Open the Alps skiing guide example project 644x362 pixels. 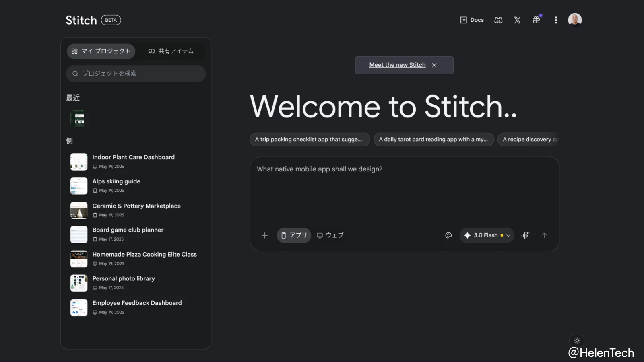point(116,181)
